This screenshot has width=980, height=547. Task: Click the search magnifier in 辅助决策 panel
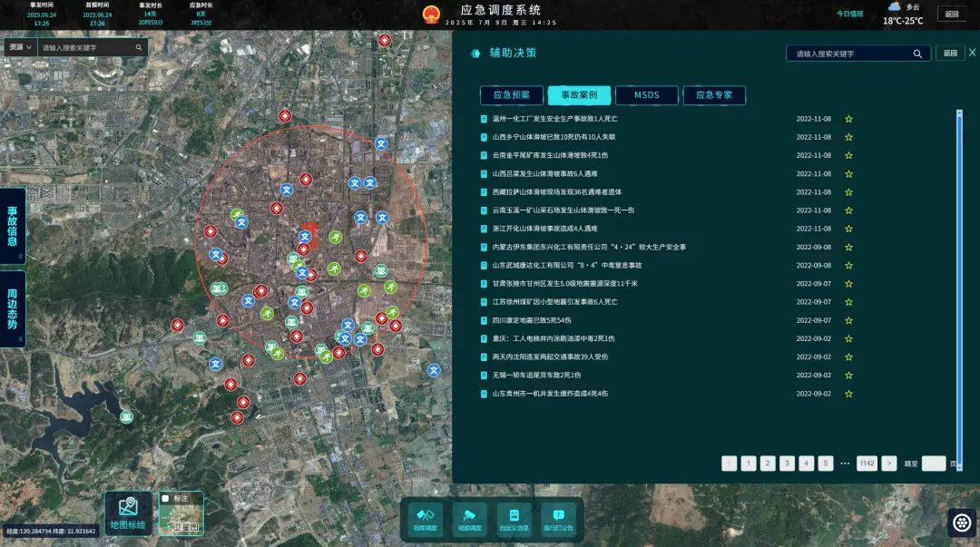coord(918,54)
